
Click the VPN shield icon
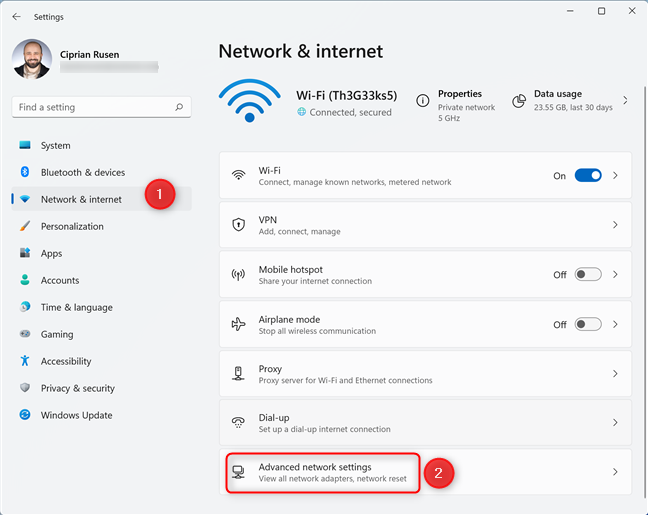[238, 225]
